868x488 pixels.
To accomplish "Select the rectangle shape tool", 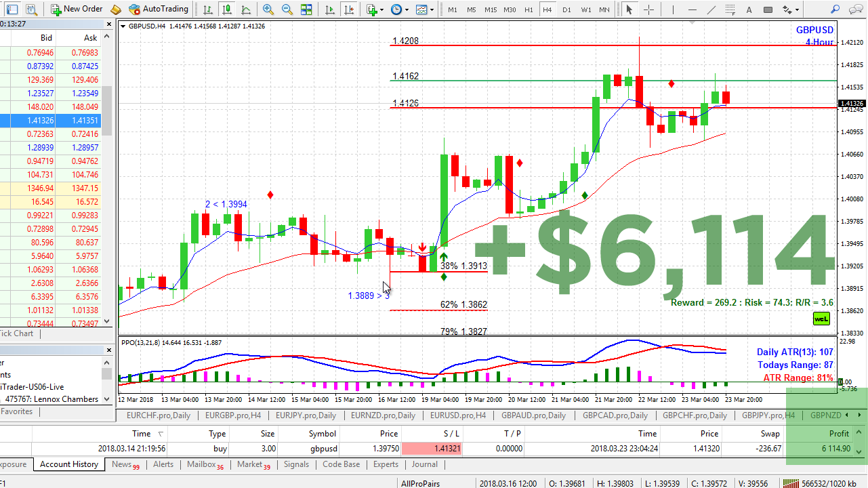I will click(768, 9).
